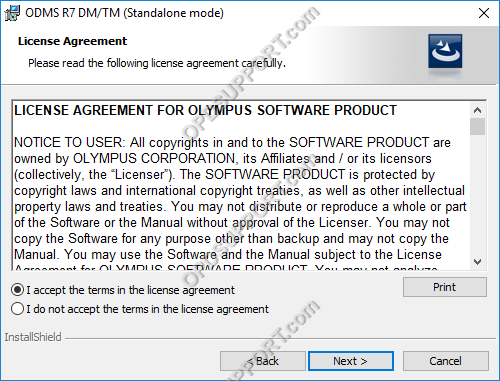
Task: Go to the previous step with Back
Action: [x=263, y=361]
